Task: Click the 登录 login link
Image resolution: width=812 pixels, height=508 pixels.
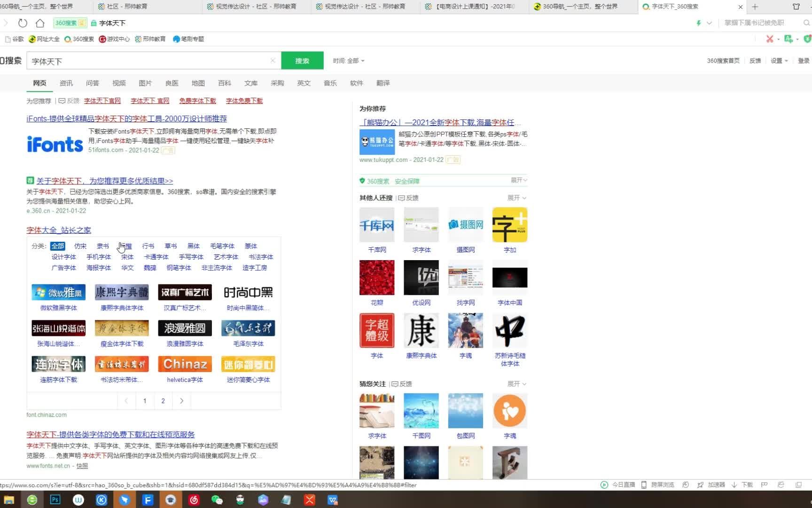Action: point(804,61)
